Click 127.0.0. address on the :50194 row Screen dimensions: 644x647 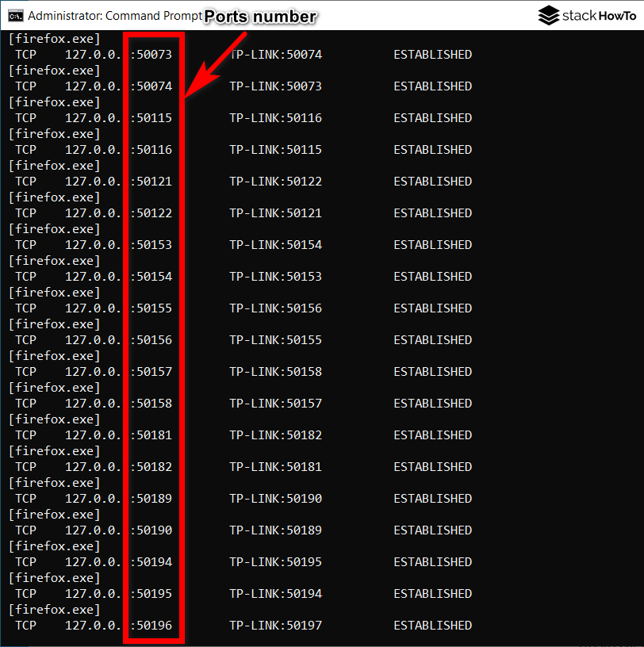tap(93, 562)
